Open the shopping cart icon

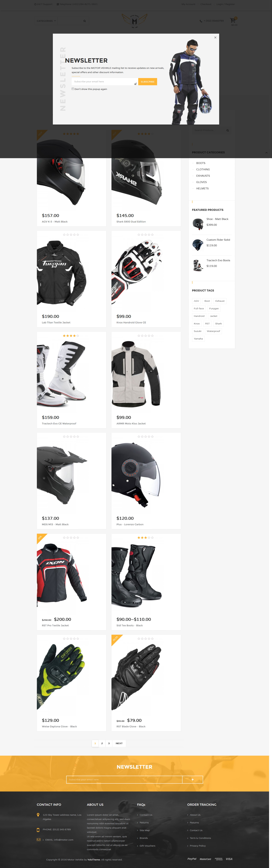click(x=233, y=21)
